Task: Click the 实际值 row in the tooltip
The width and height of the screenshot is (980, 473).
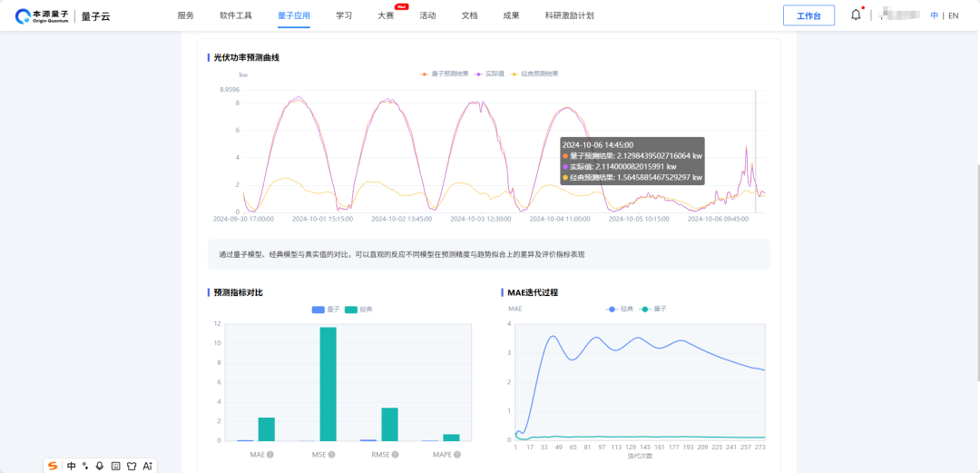Action: pos(620,167)
